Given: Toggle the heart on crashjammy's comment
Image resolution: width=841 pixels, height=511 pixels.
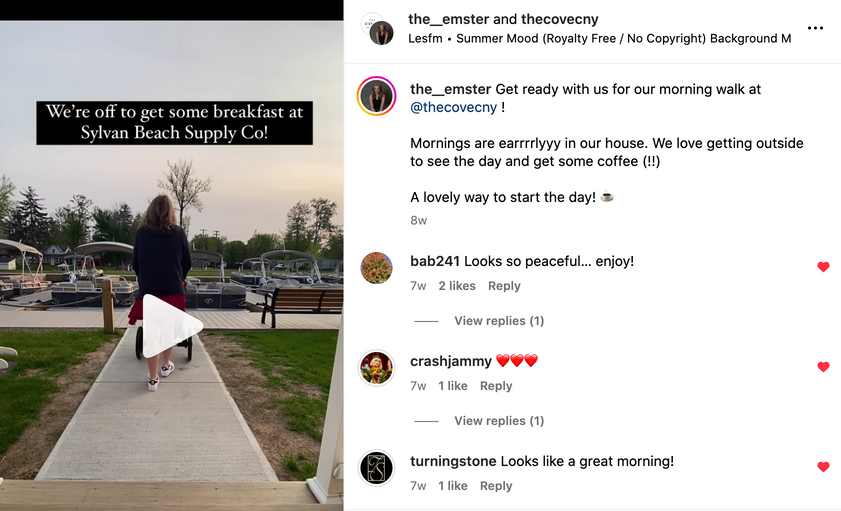Looking at the screenshot, I should click(823, 367).
